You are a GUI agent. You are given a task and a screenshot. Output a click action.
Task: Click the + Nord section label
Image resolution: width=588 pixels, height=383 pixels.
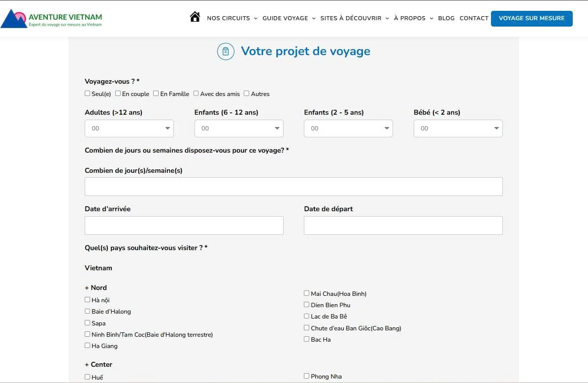(96, 288)
